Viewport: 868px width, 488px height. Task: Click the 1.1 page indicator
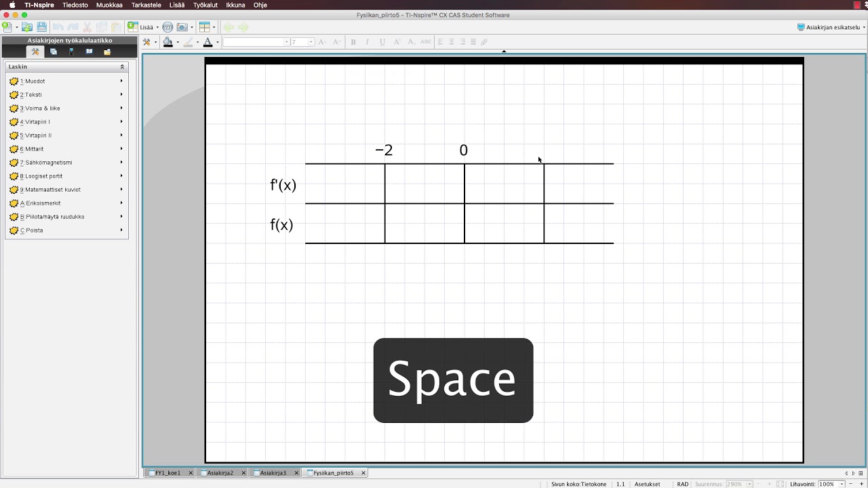(620, 484)
